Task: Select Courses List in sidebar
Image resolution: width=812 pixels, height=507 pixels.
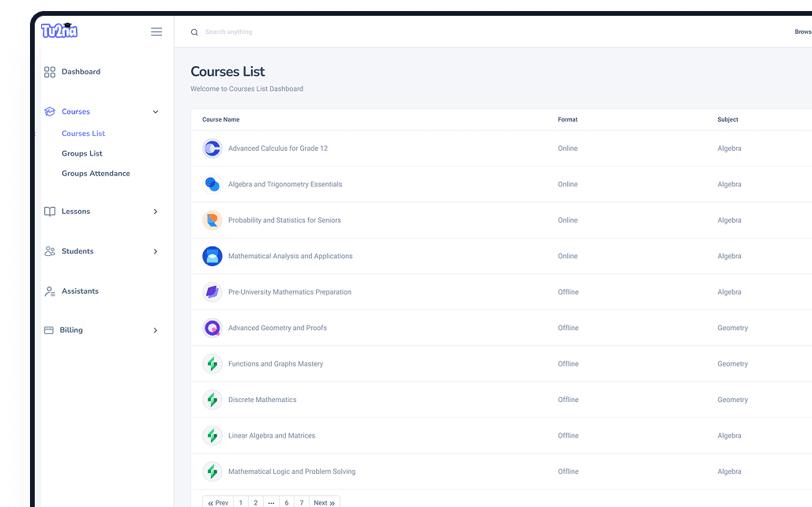Action: click(84, 133)
